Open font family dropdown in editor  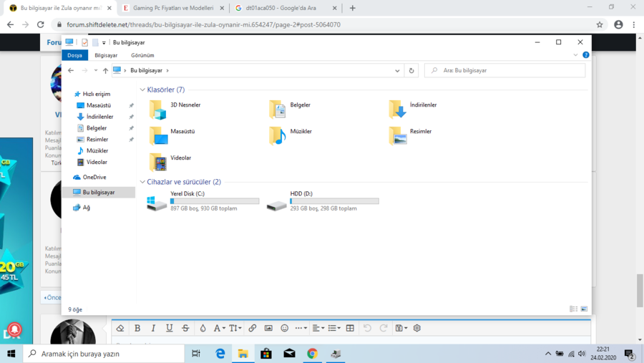[219, 328]
